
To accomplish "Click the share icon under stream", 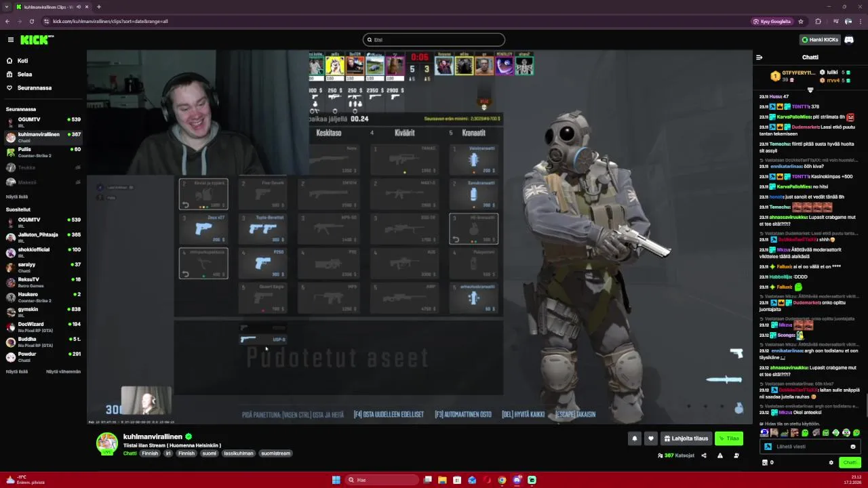I will (703, 455).
